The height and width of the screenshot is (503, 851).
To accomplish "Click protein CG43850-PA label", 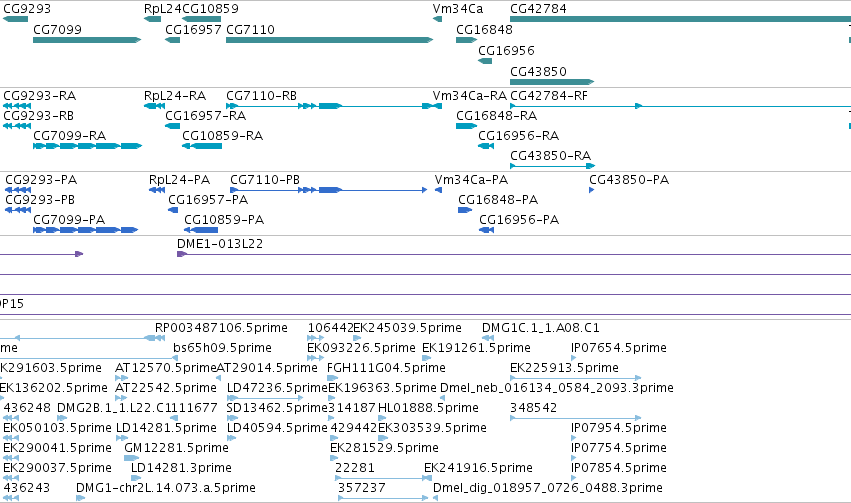I will click(630, 180).
